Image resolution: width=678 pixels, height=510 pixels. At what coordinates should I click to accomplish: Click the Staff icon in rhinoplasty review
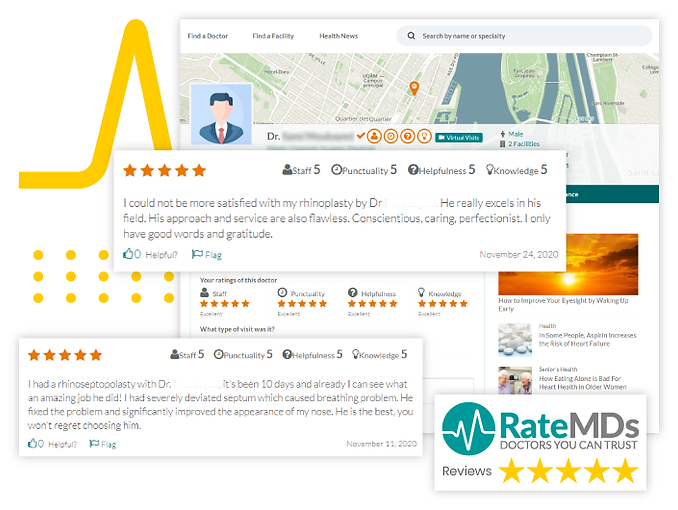pos(287,170)
